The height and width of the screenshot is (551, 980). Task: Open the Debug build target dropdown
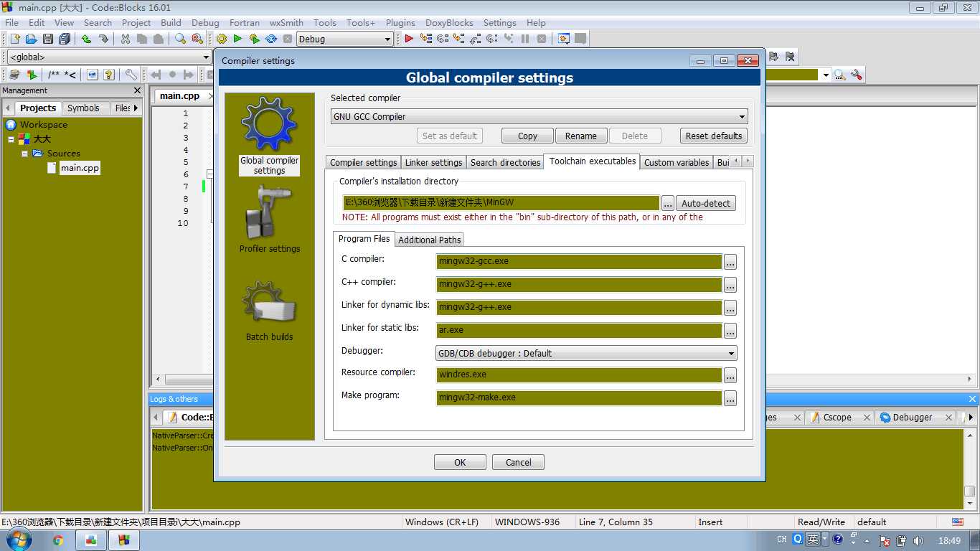coord(345,39)
